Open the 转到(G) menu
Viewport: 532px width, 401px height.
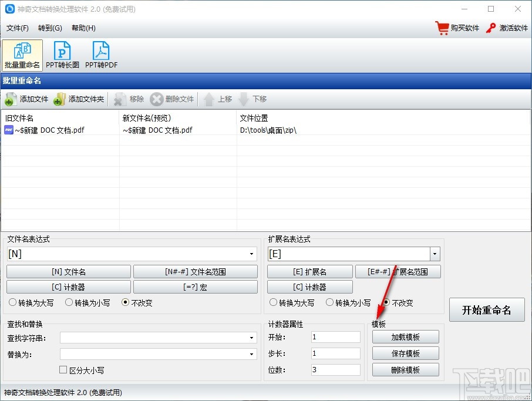click(x=50, y=28)
